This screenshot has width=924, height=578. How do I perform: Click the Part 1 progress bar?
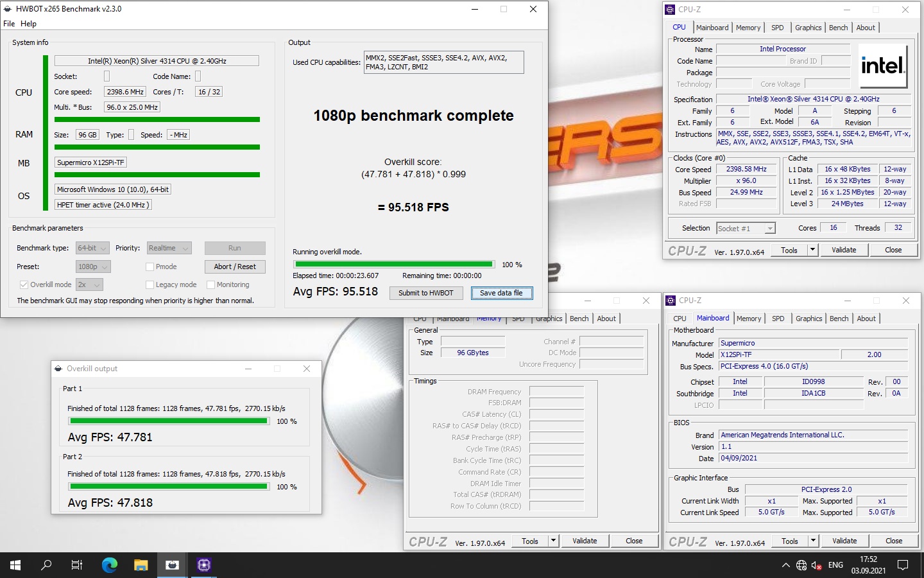pyautogui.click(x=168, y=421)
